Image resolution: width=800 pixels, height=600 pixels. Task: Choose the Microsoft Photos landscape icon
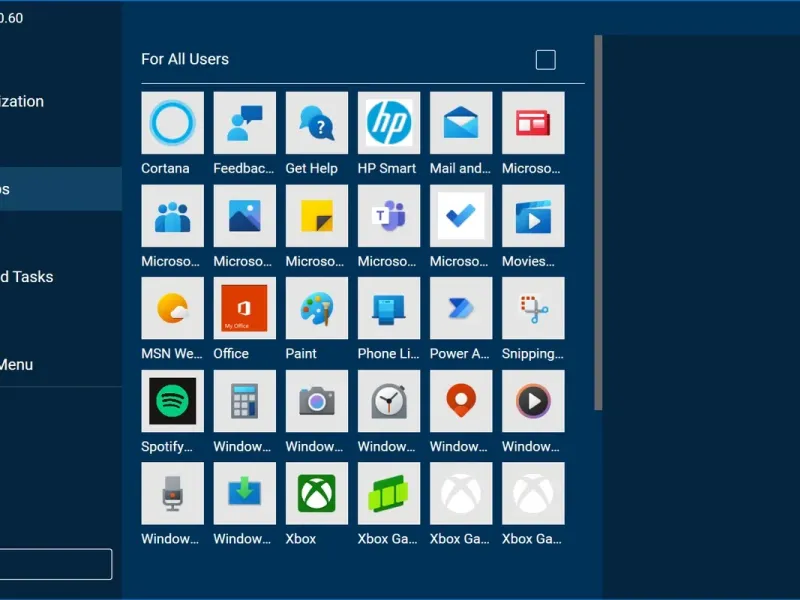(244, 216)
